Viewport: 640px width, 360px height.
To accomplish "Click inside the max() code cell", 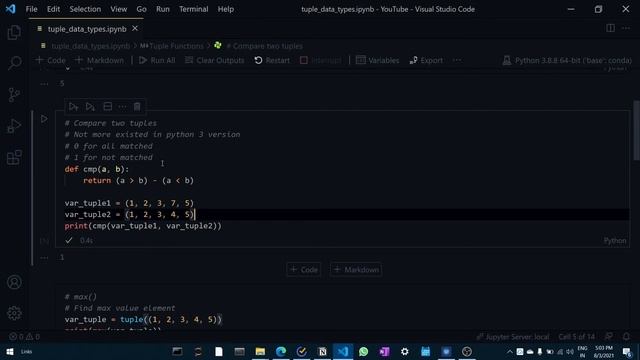I will tap(342, 308).
